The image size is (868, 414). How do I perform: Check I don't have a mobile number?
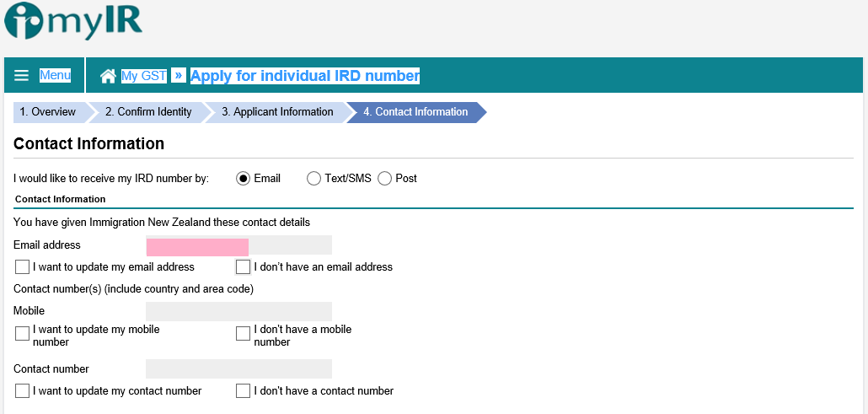244,333
